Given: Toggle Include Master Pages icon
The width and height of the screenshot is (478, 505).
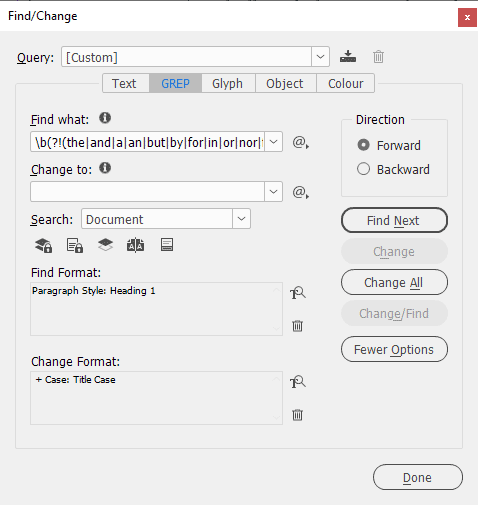Looking at the screenshot, I should [135, 246].
